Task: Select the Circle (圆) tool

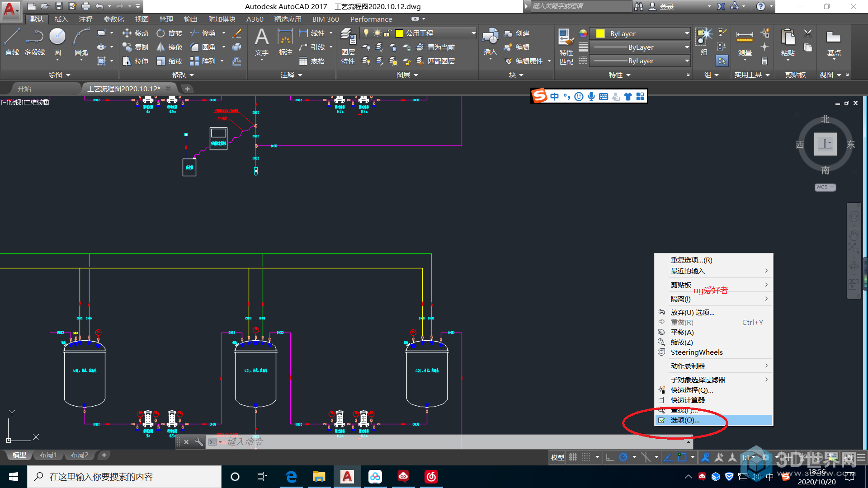Action: click(57, 42)
